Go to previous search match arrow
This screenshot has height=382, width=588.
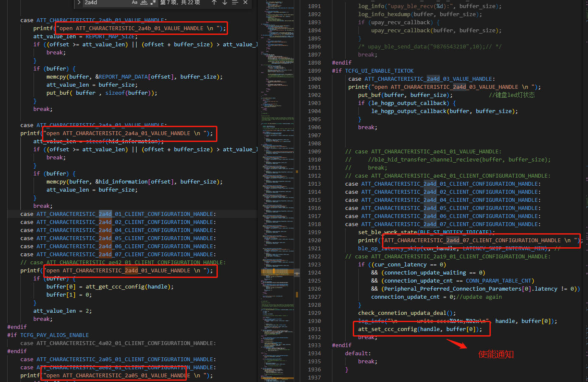(214, 3)
